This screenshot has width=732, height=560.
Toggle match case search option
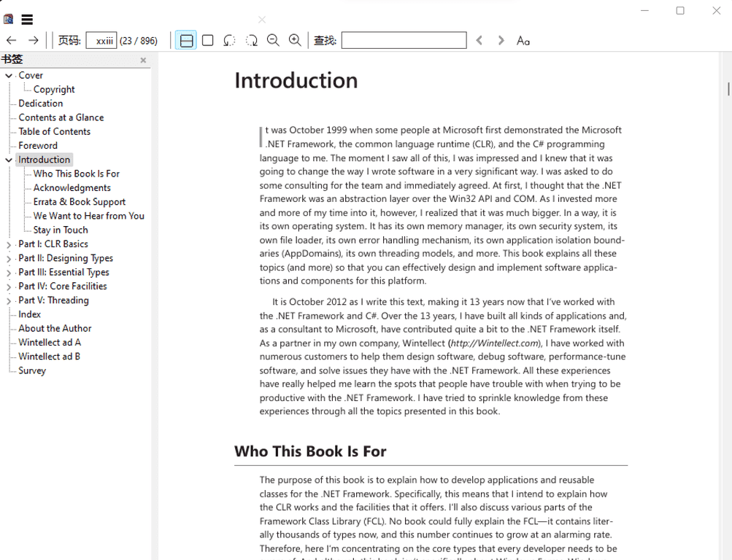523,41
